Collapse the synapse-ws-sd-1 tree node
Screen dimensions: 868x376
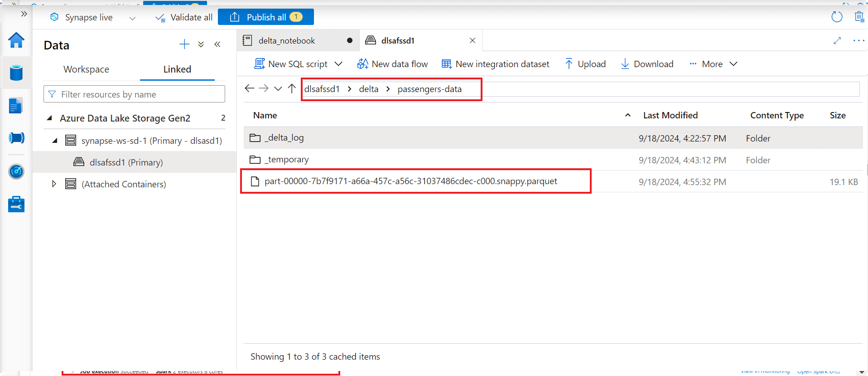tap(55, 141)
